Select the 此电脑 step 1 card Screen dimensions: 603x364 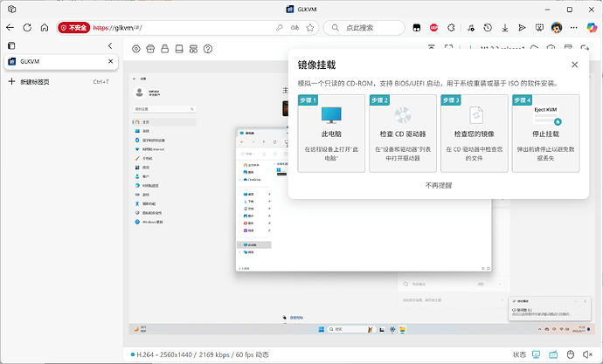331,133
